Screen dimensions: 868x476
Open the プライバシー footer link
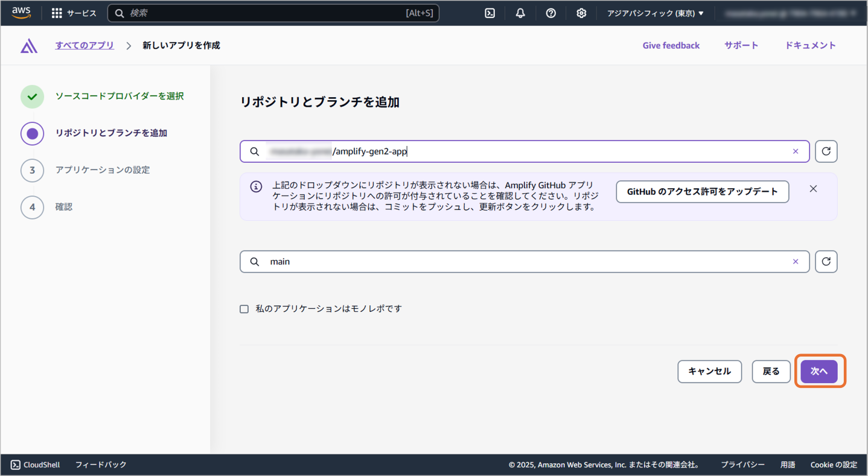point(742,465)
